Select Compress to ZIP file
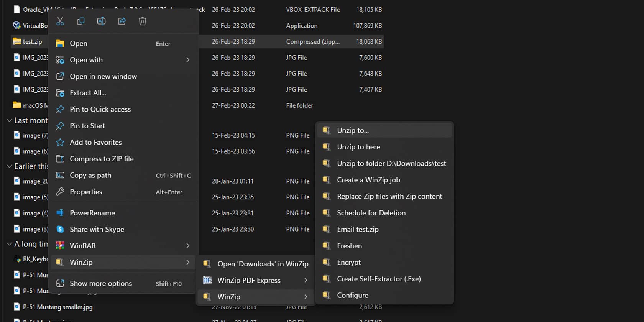 coord(123,159)
